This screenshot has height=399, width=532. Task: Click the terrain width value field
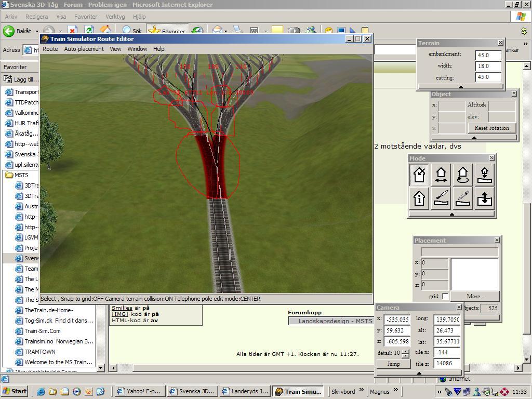tap(488, 66)
